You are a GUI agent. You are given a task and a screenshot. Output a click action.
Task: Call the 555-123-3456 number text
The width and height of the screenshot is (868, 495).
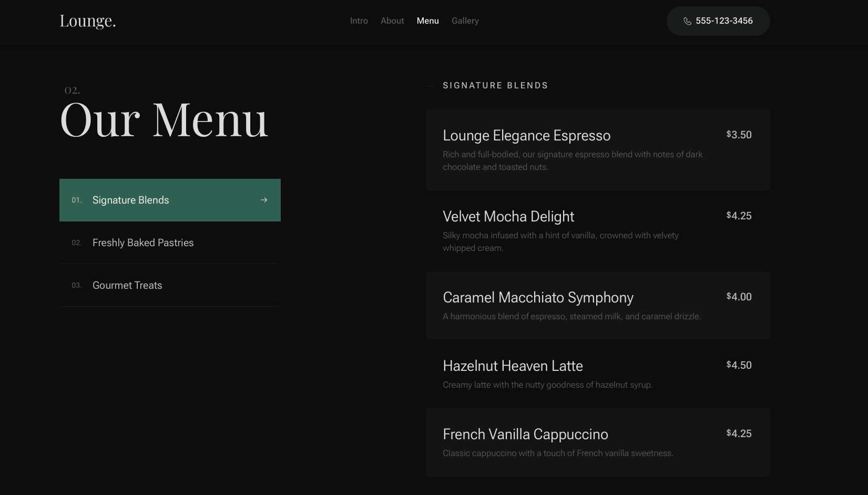(x=724, y=21)
